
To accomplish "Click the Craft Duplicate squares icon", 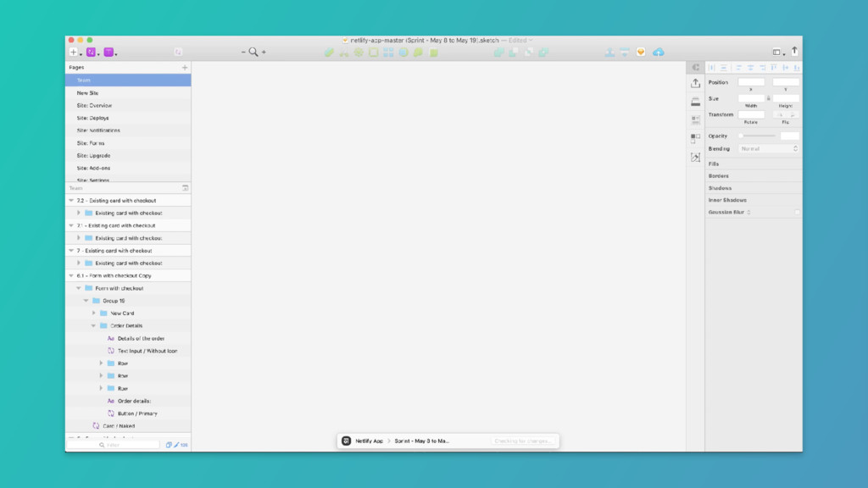I will 696,138.
